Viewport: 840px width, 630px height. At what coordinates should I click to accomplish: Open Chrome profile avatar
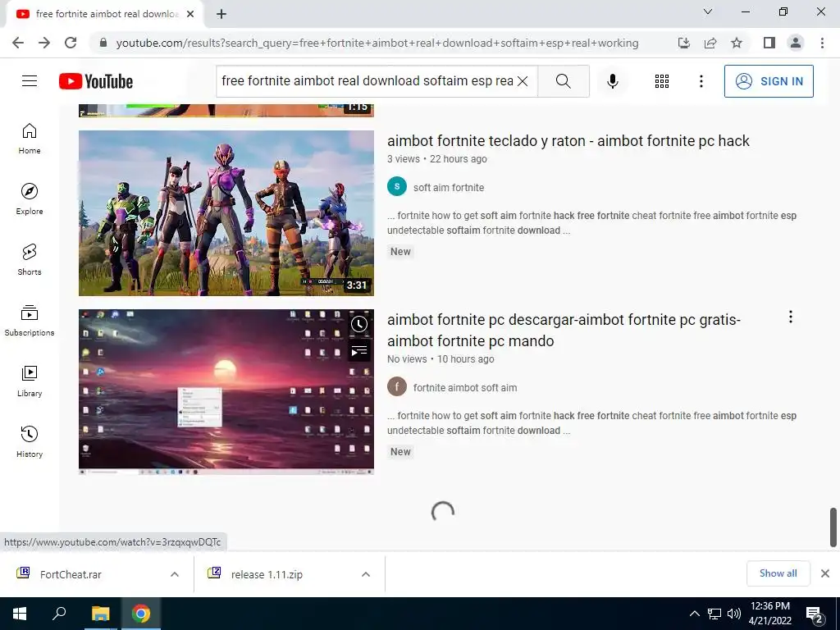[796, 43]
